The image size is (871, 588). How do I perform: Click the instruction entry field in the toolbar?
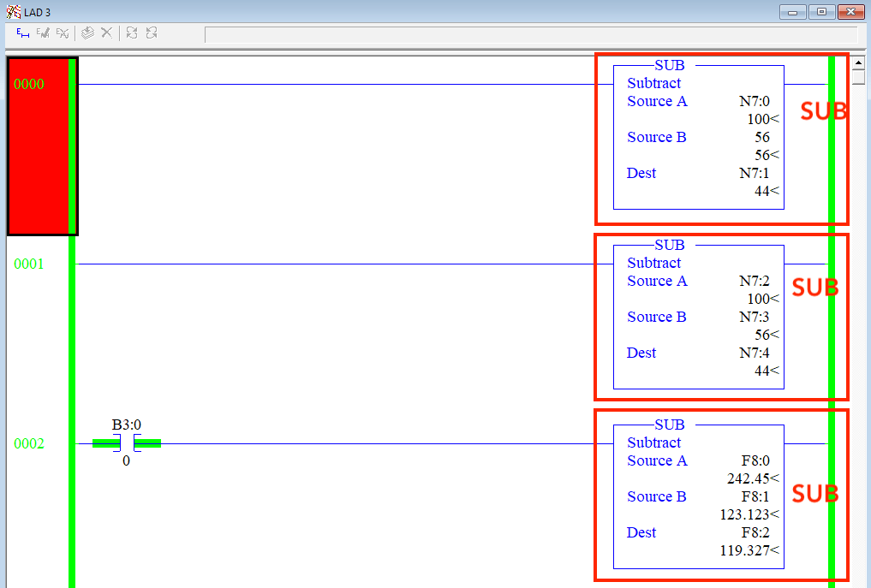(531, 35)
